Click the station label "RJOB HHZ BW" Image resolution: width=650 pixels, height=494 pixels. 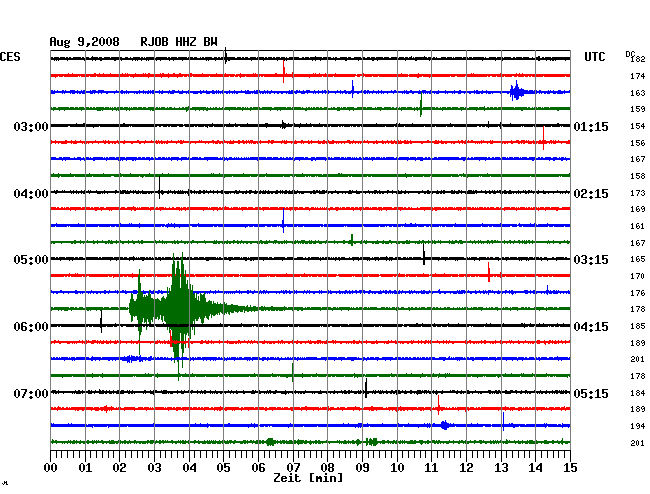tap(179, 42)
